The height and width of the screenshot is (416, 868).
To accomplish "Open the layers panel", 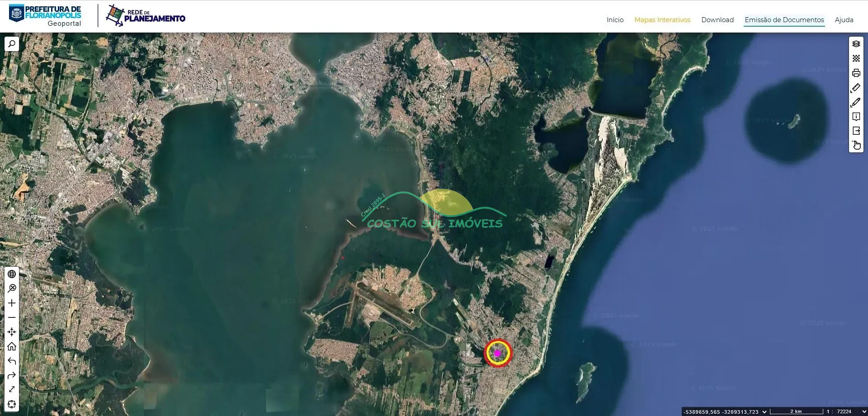I will 856,44.
